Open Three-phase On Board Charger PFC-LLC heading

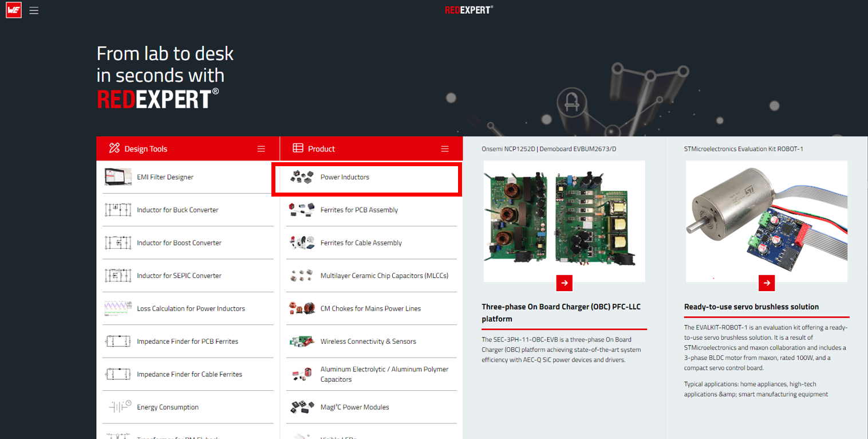[x=561, y=313]
